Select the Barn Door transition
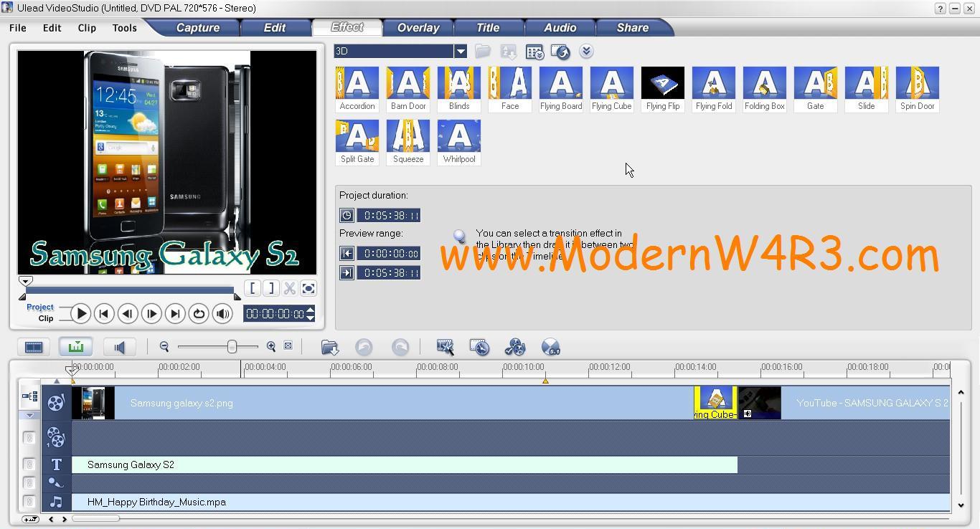The image size is (980, 529). pyautogui.click(x=408, y=89)
